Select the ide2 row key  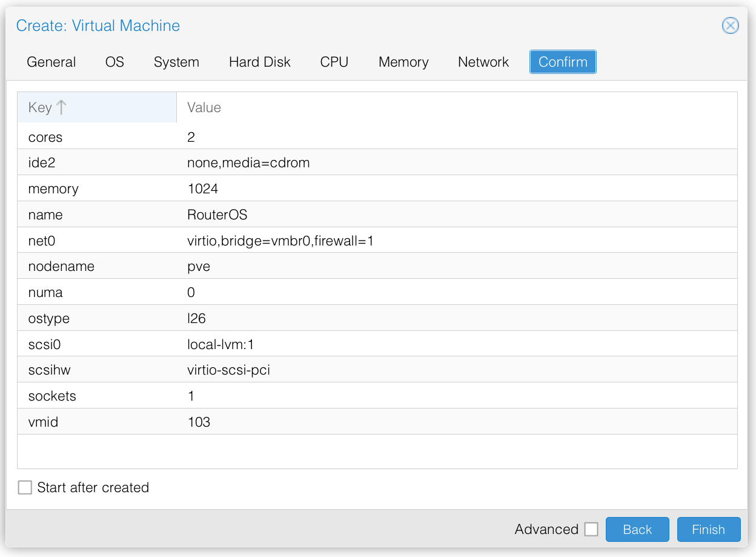[41, 163]
